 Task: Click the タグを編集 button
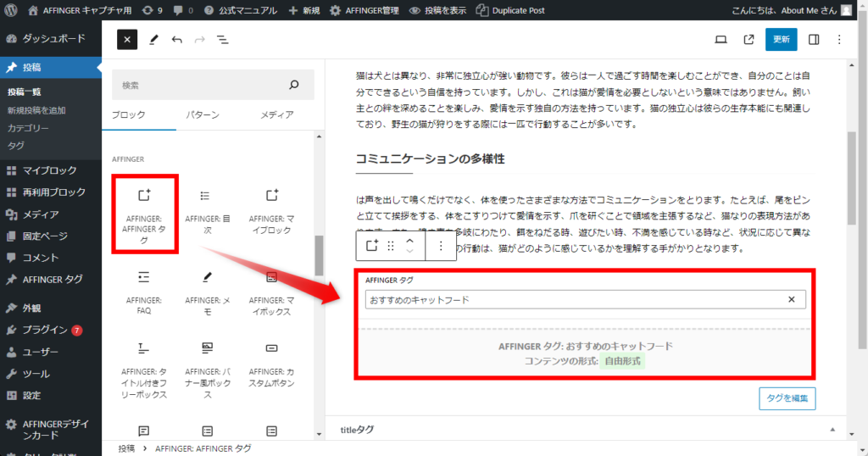pos(787,398)
